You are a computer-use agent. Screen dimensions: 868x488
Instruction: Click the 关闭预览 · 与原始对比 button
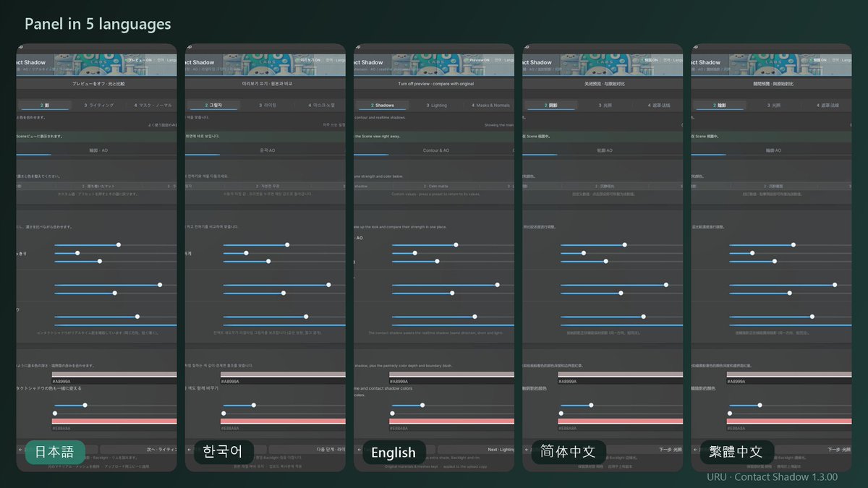click(x=603, y=84)
